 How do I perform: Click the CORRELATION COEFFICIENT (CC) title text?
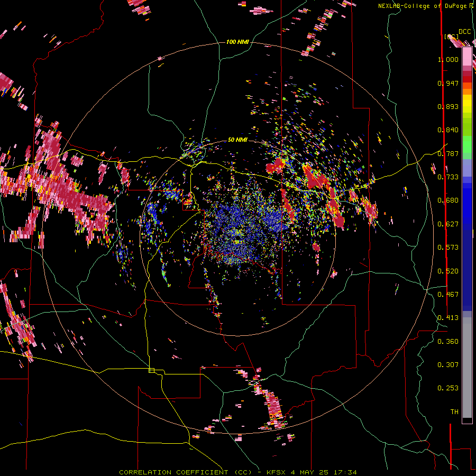click(x=185, y=472)
